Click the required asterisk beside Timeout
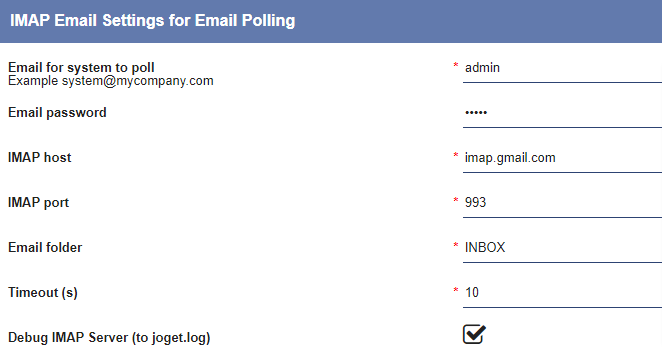The height and width of the screenshot is (364, 662). pyautogui.click(x=456, y=290)
